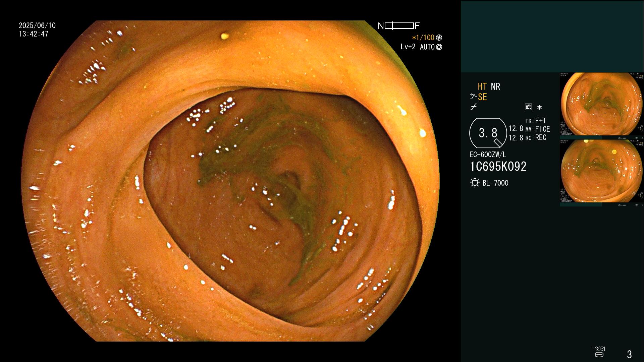Click the time 13:42:47
The width and height of the screenshot is (644, 362).
(34, 34)
